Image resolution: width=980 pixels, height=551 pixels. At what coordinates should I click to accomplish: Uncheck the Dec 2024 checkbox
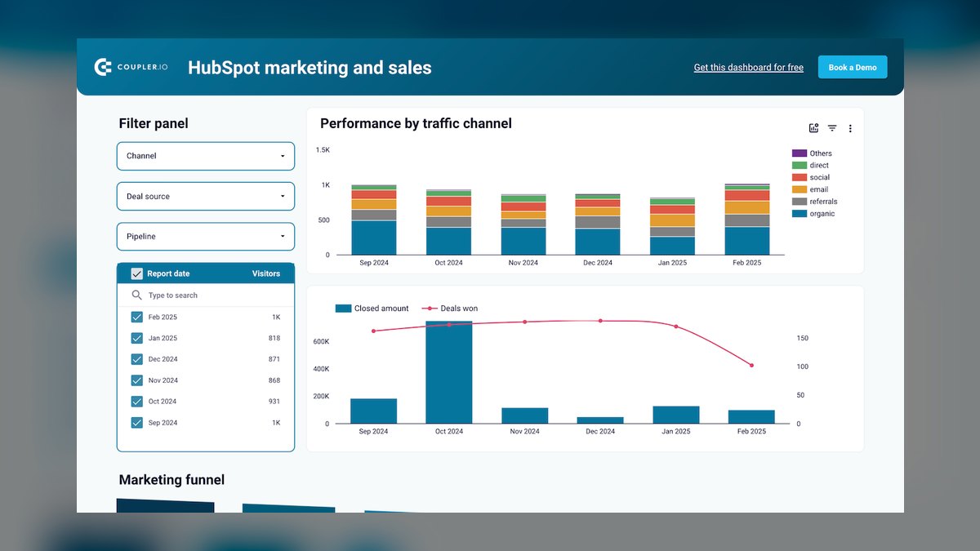[136, 359]
